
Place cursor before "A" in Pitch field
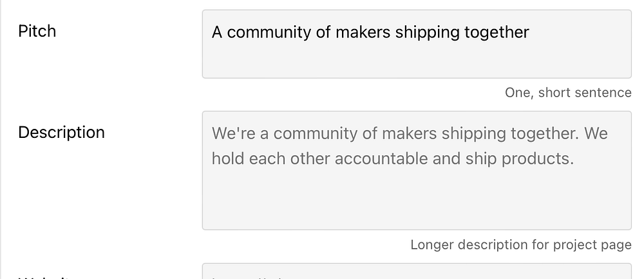[x=212, y=32]
